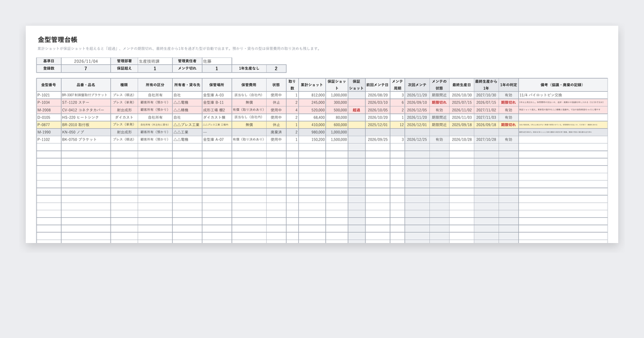644x338 pixels.
Task: Click the ST-1120 ステー product cell
Action: click(86, 102)
